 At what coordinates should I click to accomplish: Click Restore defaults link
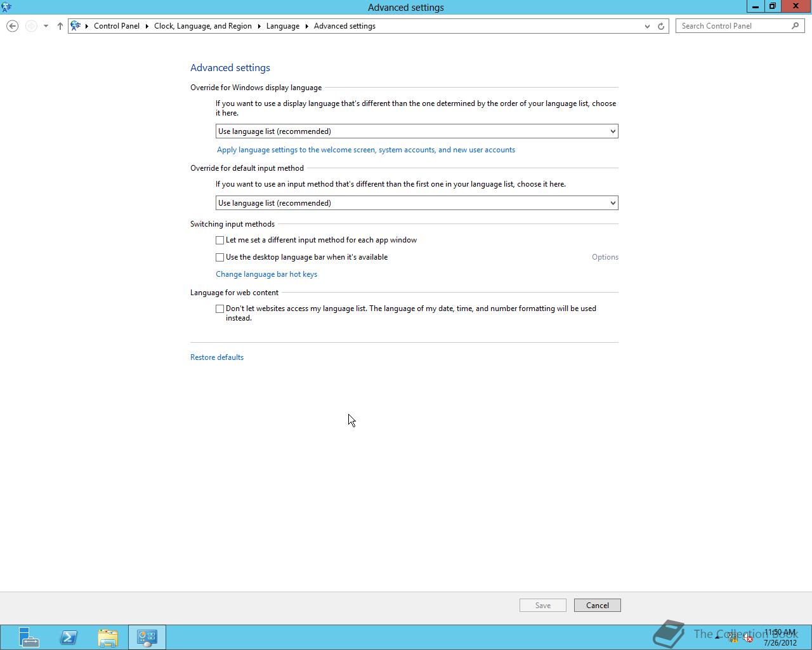(x=217, y=357)
